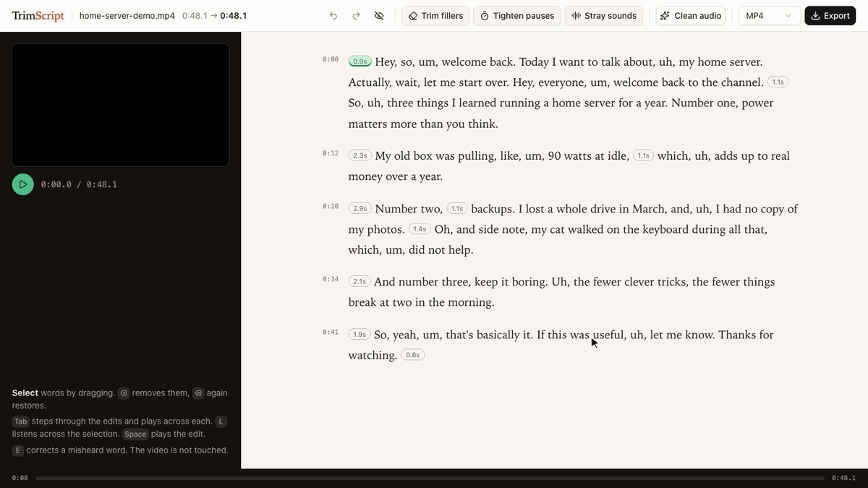Undo the last edit
The width and height of the screenshot is (868, 488).
[333, 16]
